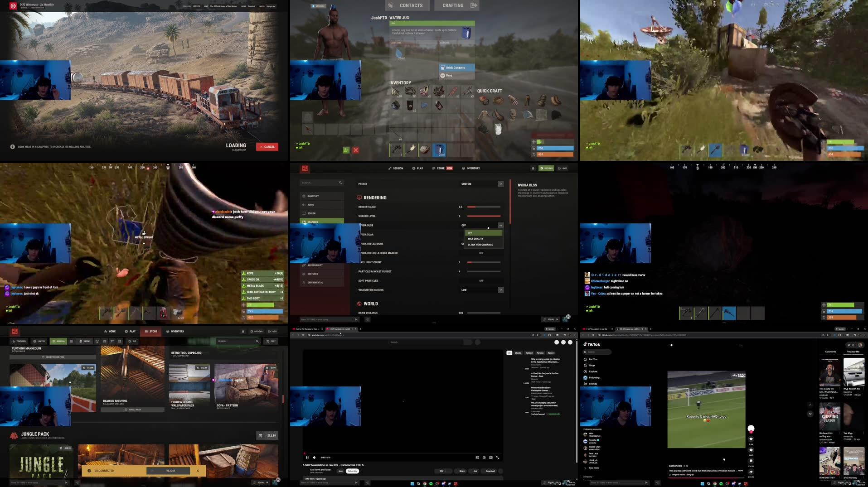
Task: Click Drink Contents on the Water Jug
Action: click(x=456, y=67)
